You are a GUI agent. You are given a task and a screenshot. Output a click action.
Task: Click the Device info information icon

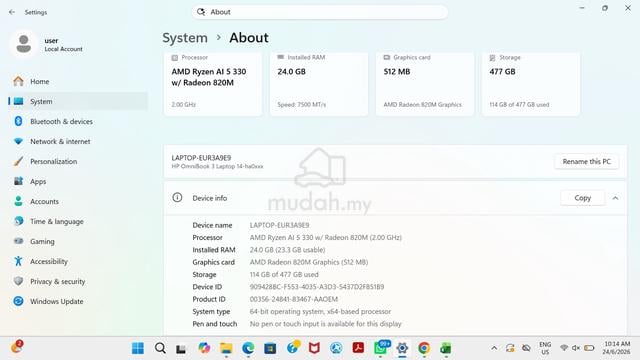177,198
